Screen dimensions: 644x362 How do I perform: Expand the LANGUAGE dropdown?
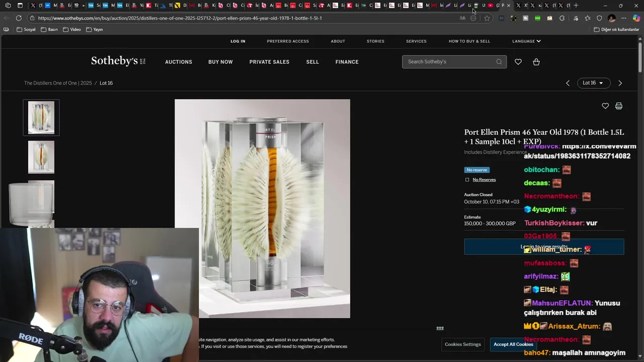[x=526, y=41]
